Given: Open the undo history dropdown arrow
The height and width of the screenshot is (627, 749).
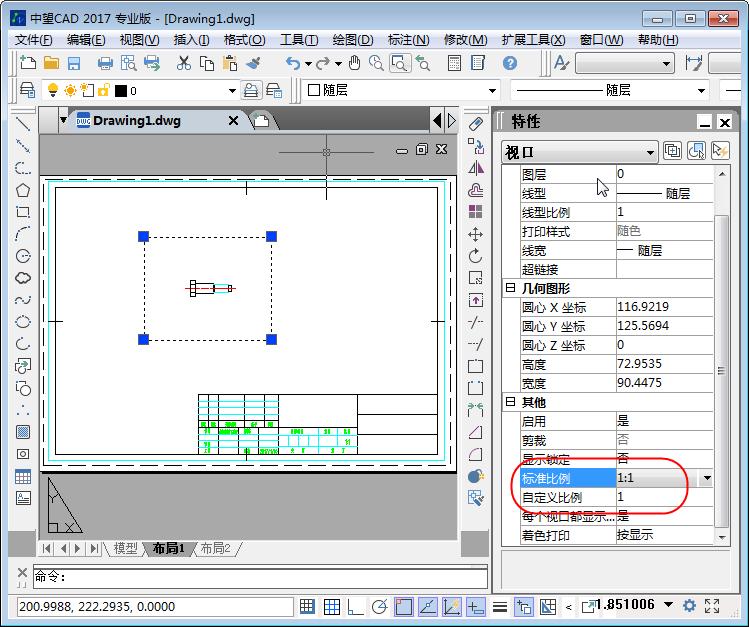Looking at the screenshot, I should (x=309, y=63).
